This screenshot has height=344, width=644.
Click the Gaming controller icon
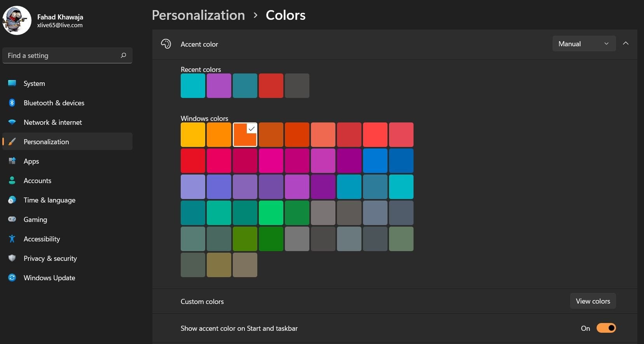click(x=12, y=219)
